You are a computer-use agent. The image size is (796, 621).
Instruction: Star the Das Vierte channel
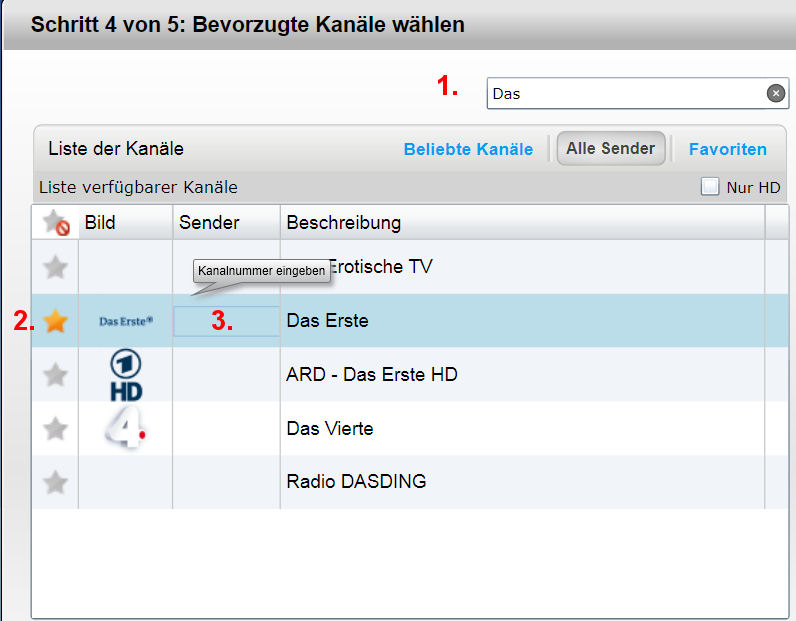tap(56, 429)
